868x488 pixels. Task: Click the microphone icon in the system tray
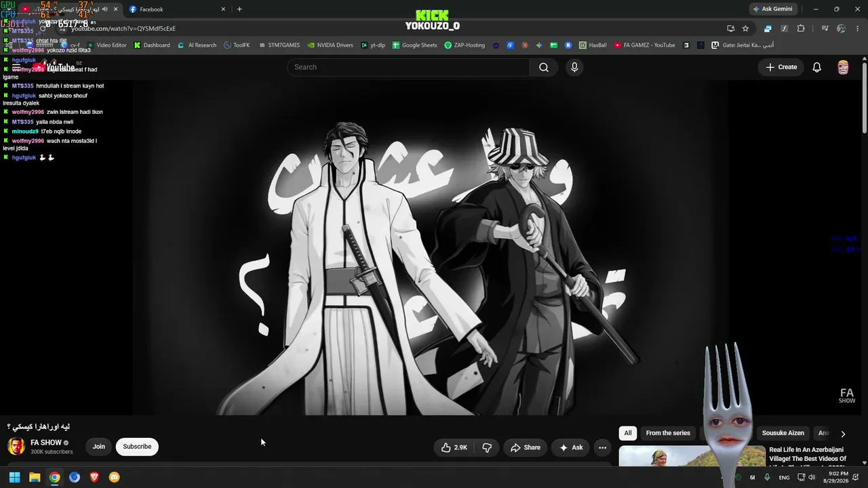click(x=767, y=477)
